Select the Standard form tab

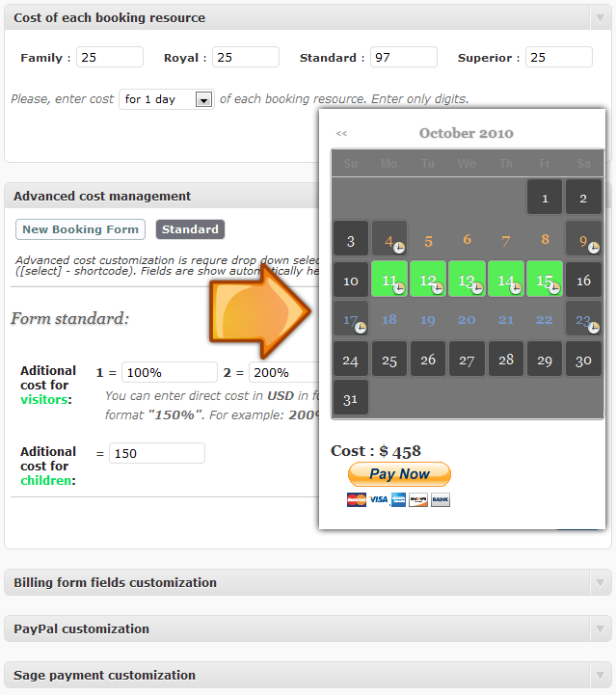coord(190,229)
